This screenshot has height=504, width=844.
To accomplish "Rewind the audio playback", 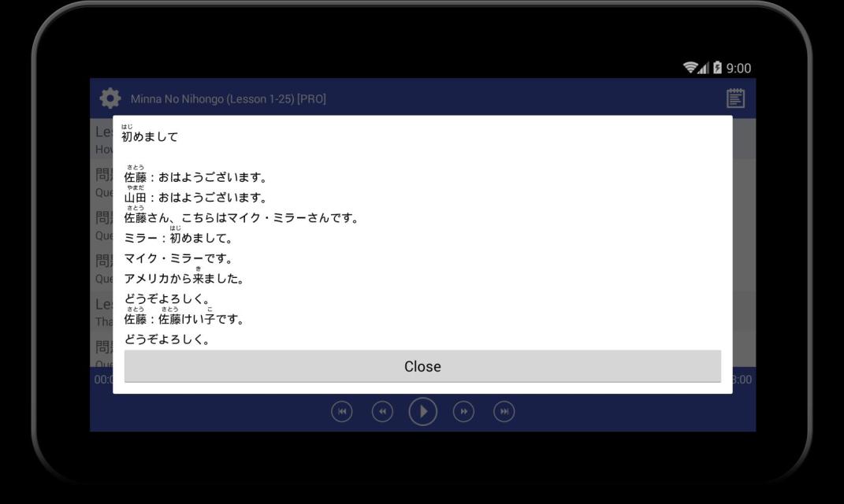I will click(382, 411).
